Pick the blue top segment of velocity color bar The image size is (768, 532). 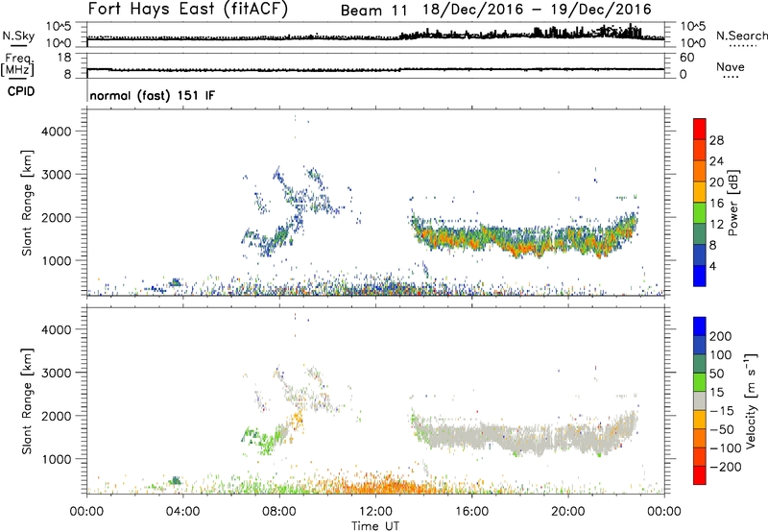tap(700, 326)
